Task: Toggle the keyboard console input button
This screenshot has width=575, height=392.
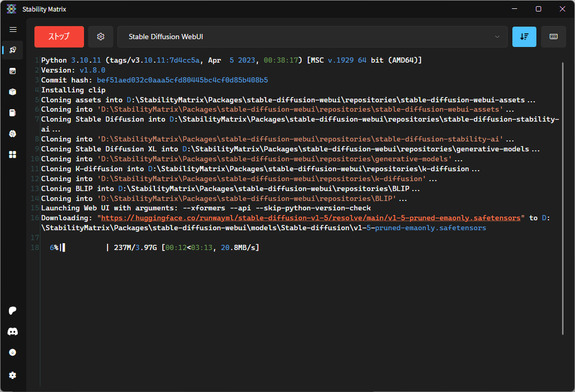Action: pyautogui.click(x=553, y=37)
